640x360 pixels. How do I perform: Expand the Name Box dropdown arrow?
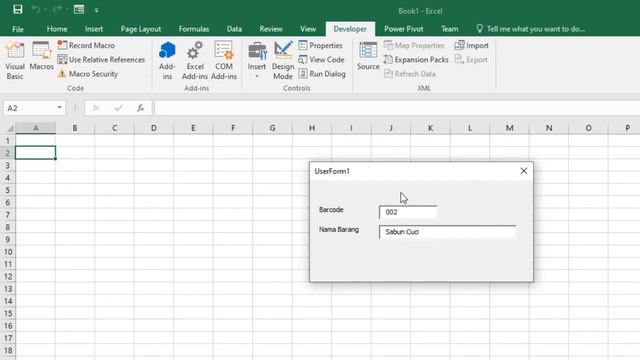click(x=60, y=108)
